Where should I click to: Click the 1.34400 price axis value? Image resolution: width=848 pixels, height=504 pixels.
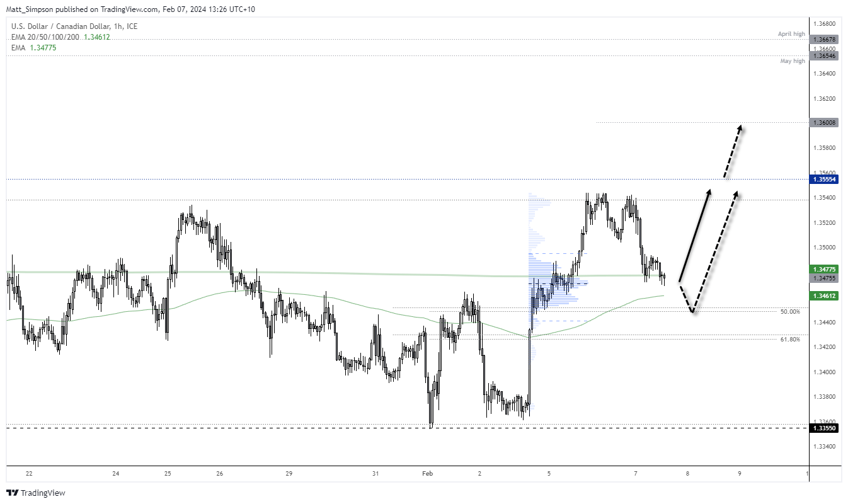click(x=824, y=323)
